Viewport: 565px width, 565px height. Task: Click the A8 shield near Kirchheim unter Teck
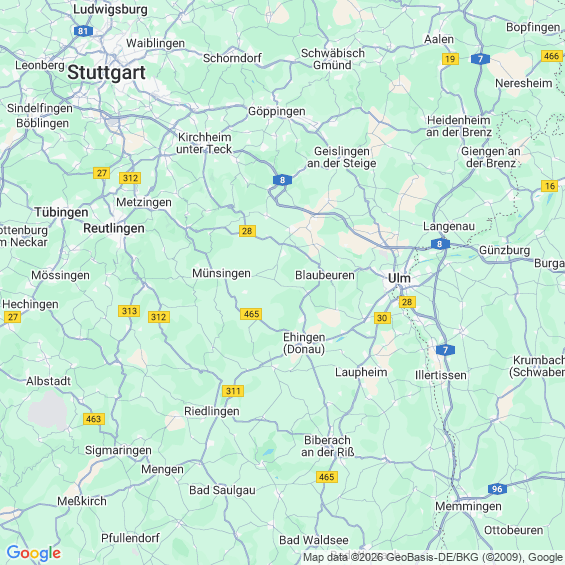pyautogui.click(x=282, y=180)
